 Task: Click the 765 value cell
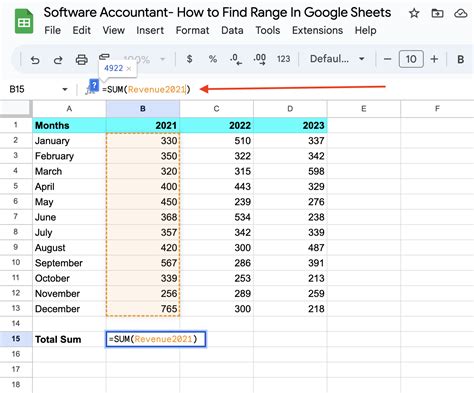pyautogui.click(x=143, y=309)
